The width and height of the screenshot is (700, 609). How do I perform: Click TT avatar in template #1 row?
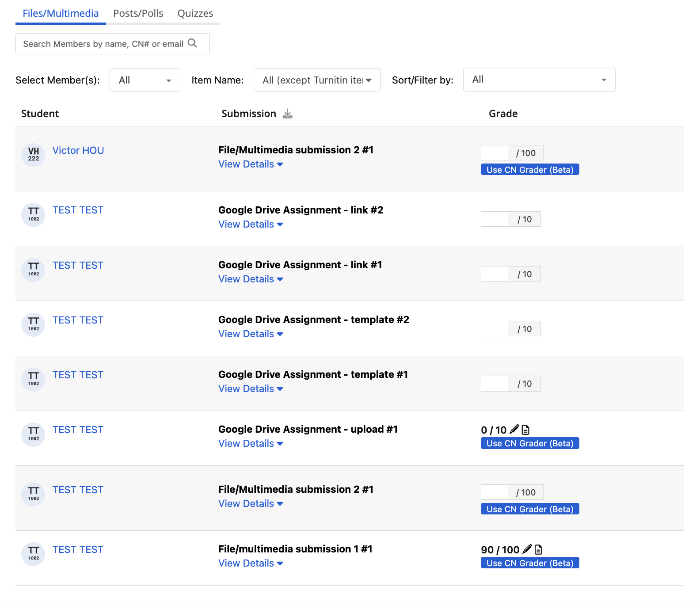[34, 380]
